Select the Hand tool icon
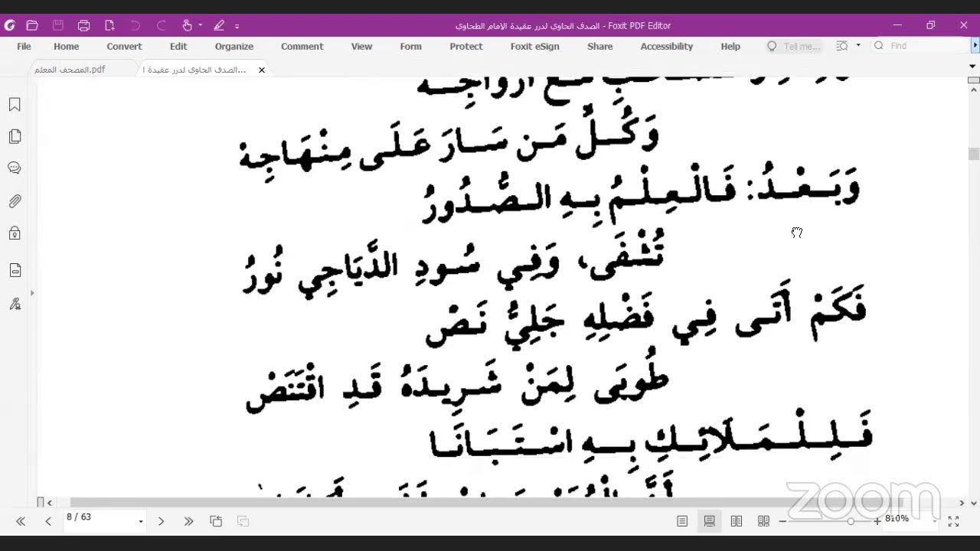Image resolution: width=980 pixels, height=551 pixels. point(188,25)
